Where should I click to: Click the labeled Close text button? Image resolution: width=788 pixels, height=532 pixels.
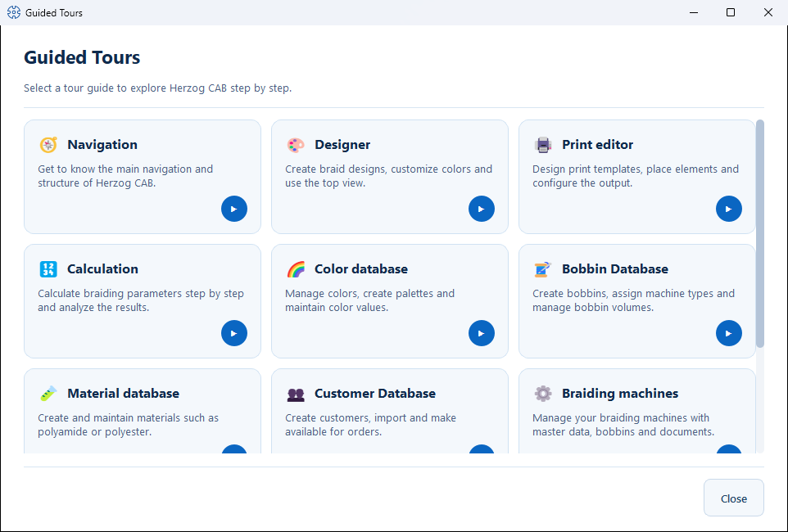[x=734, y=498]
